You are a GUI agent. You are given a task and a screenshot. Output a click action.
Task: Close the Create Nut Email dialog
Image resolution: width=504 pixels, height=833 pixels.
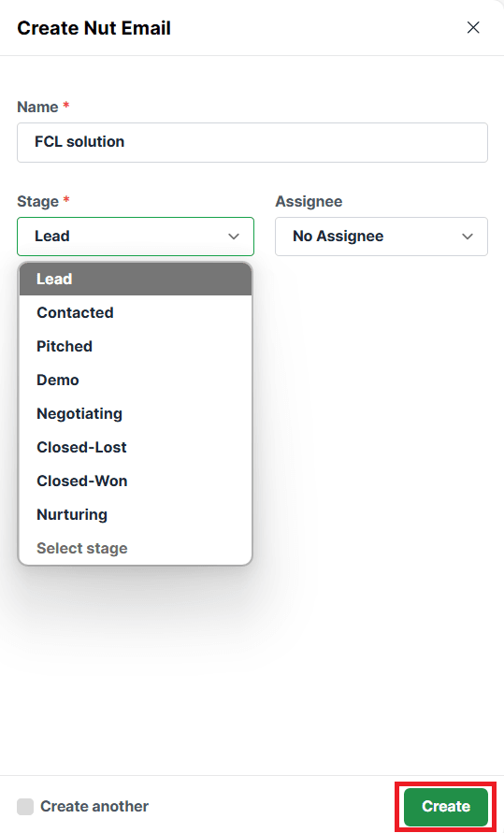pos(472,28)
